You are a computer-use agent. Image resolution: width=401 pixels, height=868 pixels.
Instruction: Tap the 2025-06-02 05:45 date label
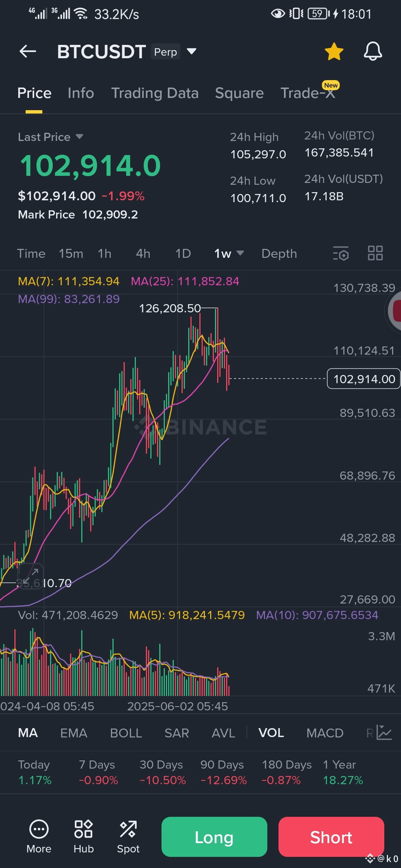tap(177, 706)
